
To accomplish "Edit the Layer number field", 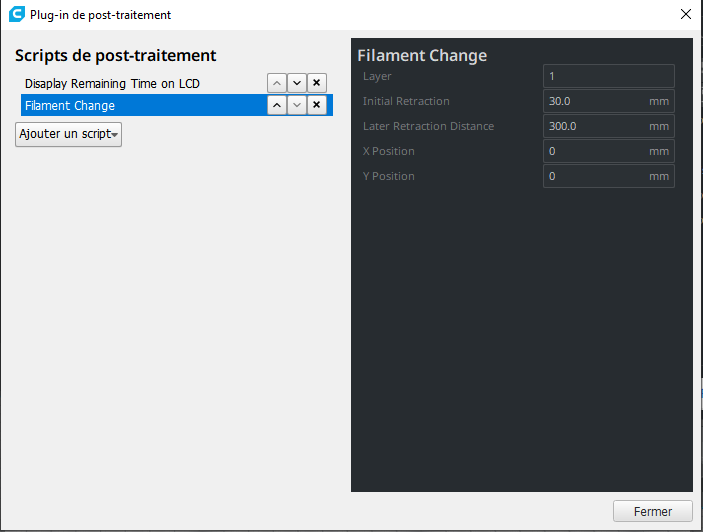I will [x=609, y=76].
